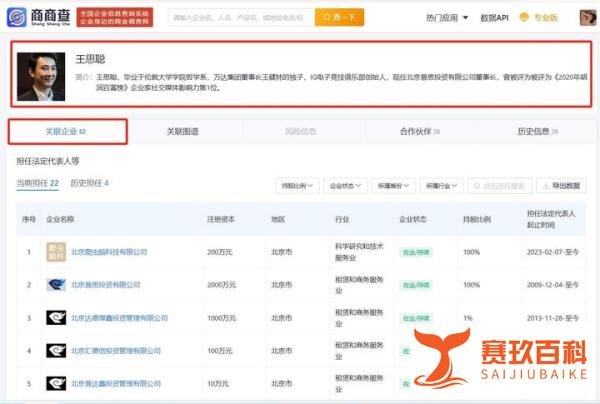Open the company name link in row 3
This screenshot has height=404, width=600.
(x=119, y=318)
